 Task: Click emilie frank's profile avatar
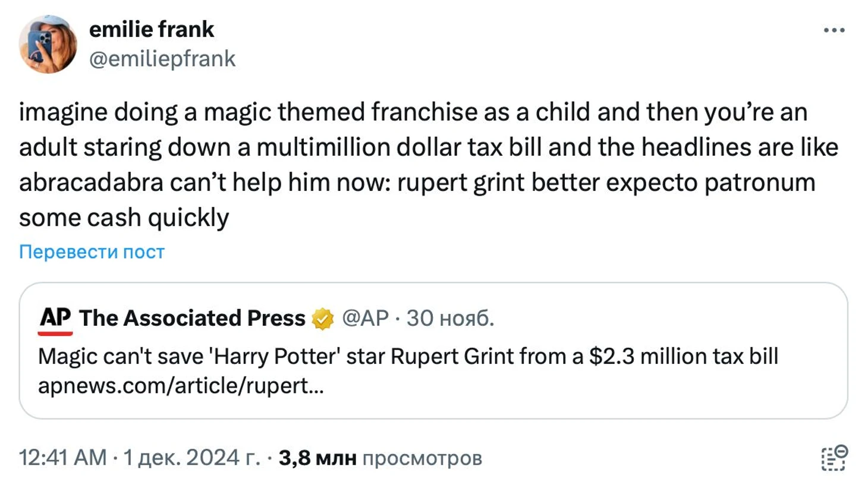coord(48,45)
